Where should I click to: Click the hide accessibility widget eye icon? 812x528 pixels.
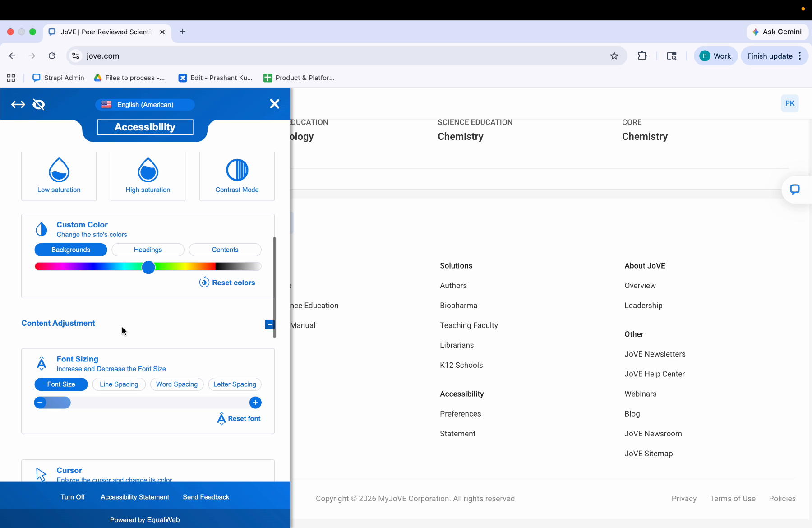(x=39, y=105)
